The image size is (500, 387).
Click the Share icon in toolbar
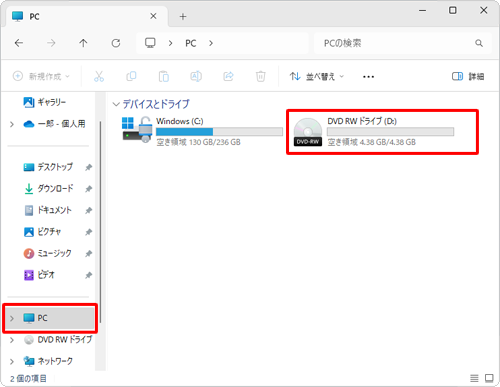(x=228, y=76)
